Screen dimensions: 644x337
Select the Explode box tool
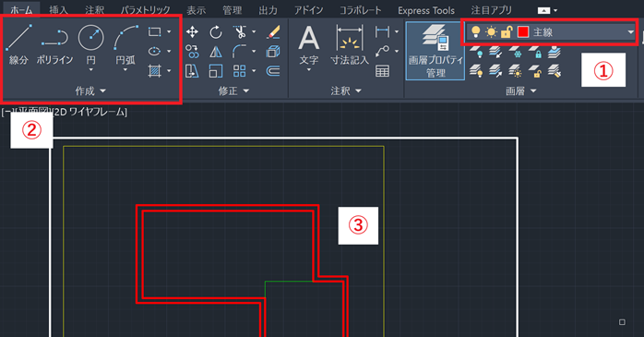click(x=273, y=52)
